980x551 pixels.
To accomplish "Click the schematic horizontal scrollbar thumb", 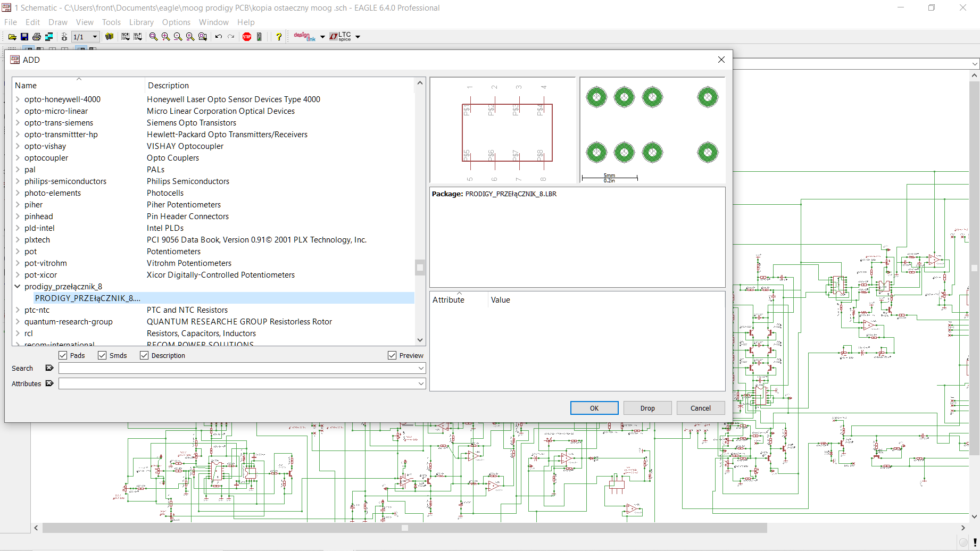I will [404, 528].
